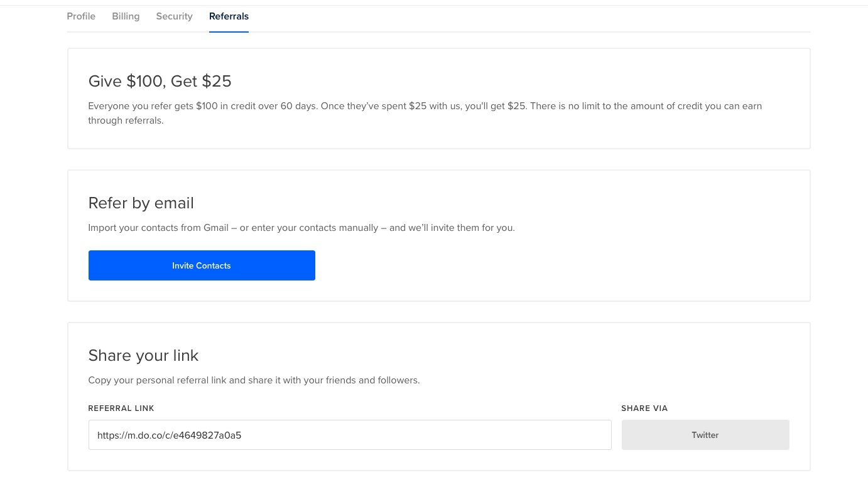Go to the Security tab
This screenshot has height=480, width=868.
click(174, 16)
